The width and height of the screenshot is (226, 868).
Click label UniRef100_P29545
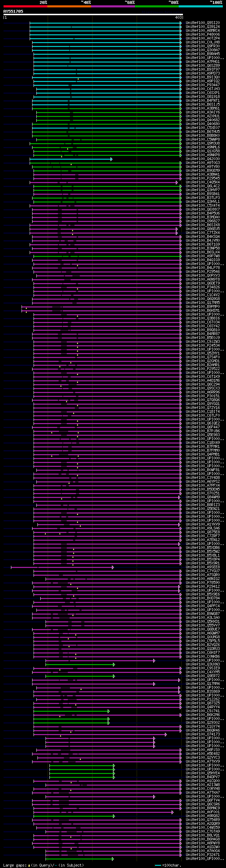click(203, 178)
